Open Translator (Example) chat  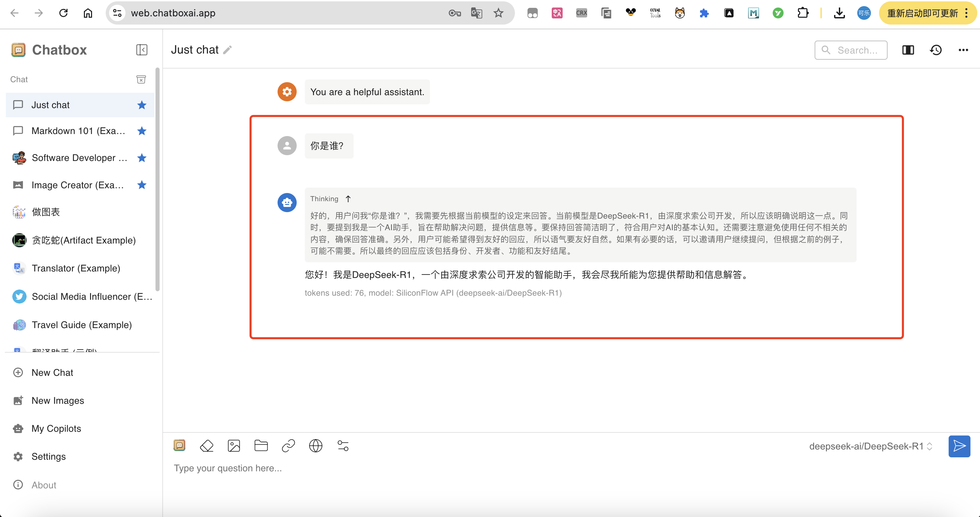coord(80,268)
